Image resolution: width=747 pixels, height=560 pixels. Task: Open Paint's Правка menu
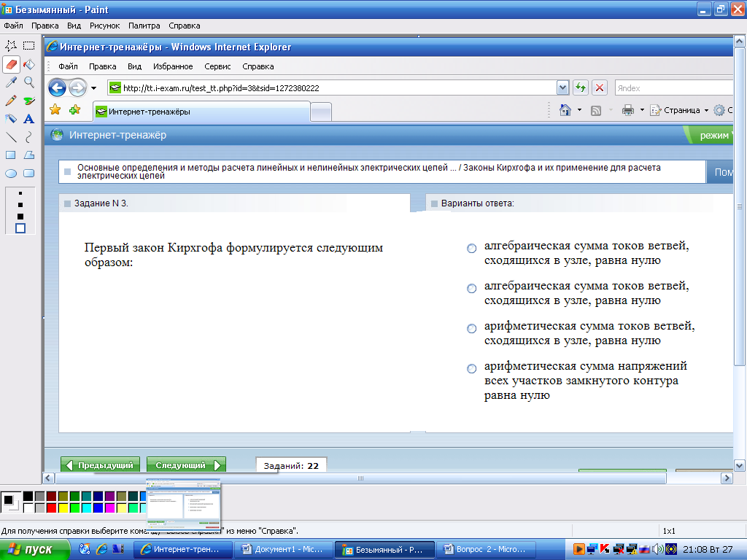click(x=44, y=26)
